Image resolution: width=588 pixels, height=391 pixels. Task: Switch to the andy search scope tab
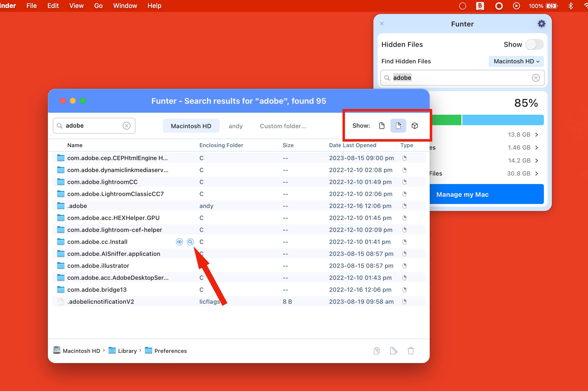pos(235,126)
